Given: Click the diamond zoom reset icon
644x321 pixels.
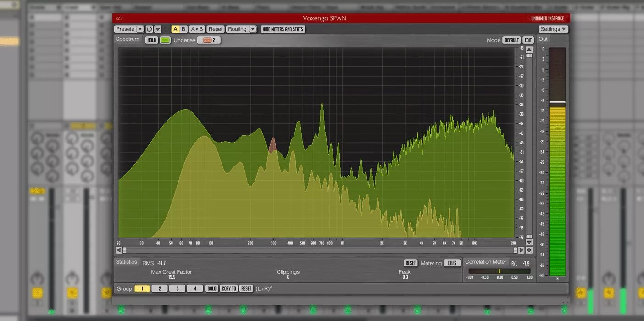Looking at the screenshot, I should 529,250.
